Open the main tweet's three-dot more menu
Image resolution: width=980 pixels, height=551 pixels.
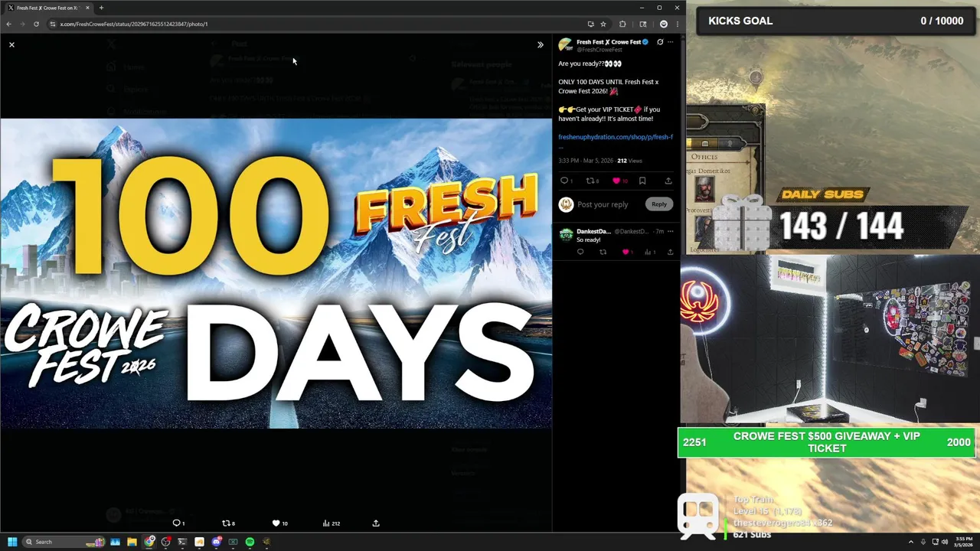pos(670,42)
